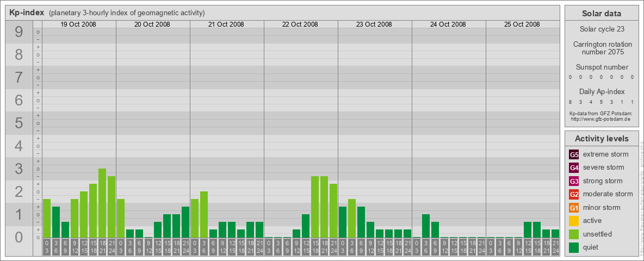Click the Ap-index value 4

(591, 102)
